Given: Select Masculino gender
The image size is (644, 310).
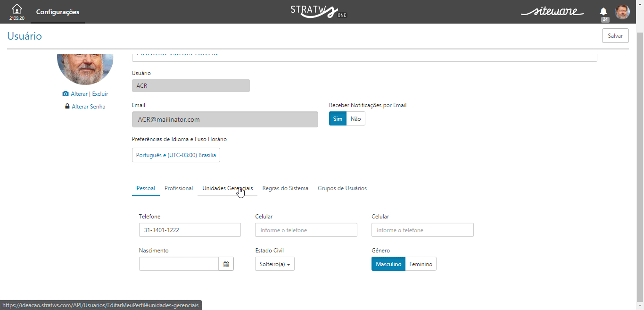Looking at the screenshot, I should [388, 264].
